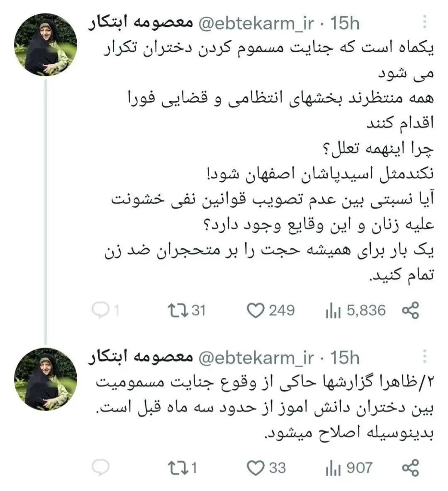Viewport: 448px width, 491px height.
Task: Reply to the first tweet with 1 comment
Action: tap(105, 310)
